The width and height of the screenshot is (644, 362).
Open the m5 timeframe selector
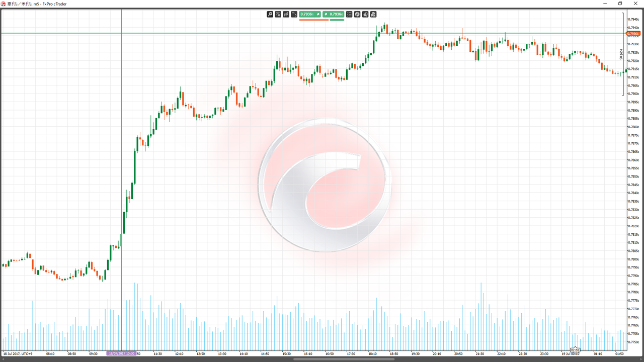(x=294, y=14)
